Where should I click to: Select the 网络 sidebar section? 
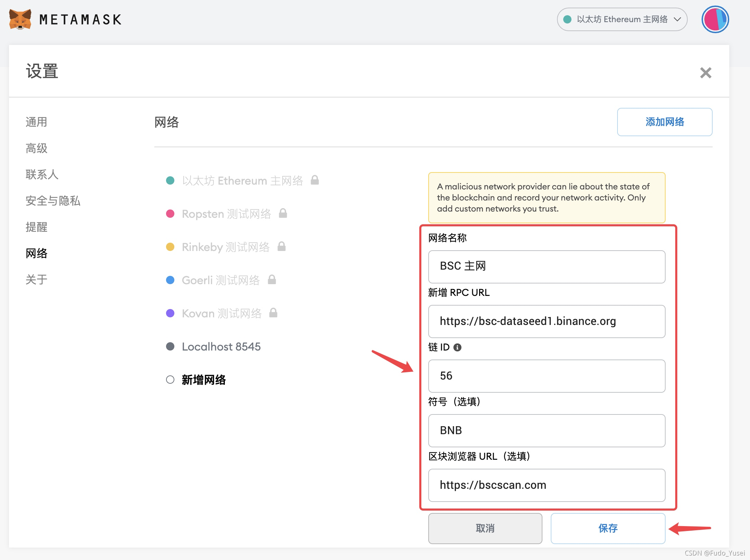(36, 253)
